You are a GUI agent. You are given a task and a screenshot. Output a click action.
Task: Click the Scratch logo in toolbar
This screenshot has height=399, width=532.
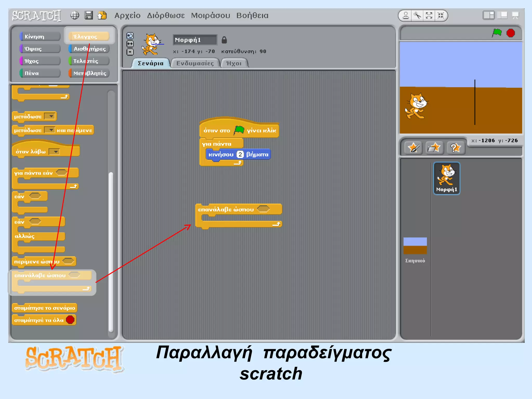click(x=36, y=16)
